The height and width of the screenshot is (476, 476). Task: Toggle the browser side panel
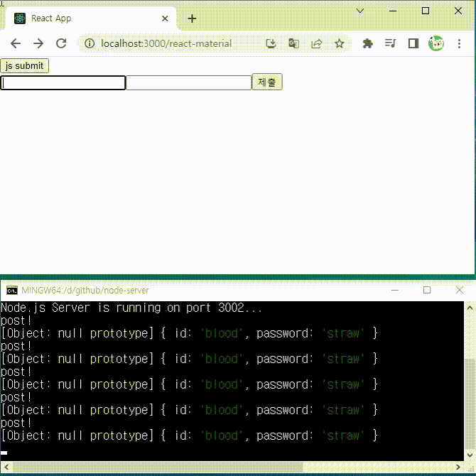pos(413,43)
